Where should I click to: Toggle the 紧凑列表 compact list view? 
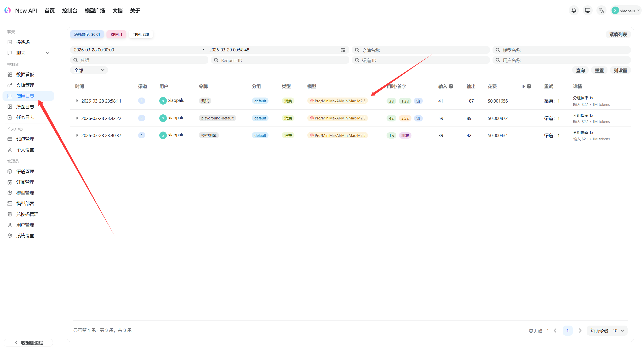click(618, 35)
